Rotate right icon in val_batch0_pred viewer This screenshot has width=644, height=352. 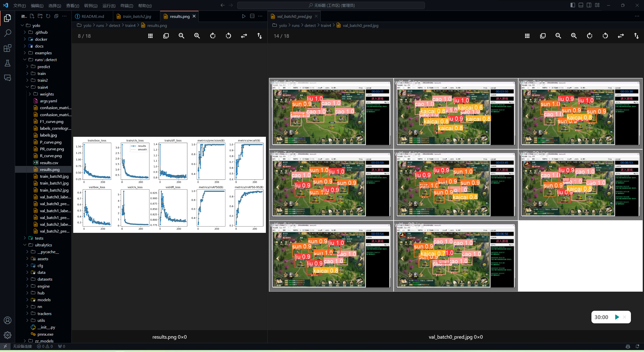point(589,36)
